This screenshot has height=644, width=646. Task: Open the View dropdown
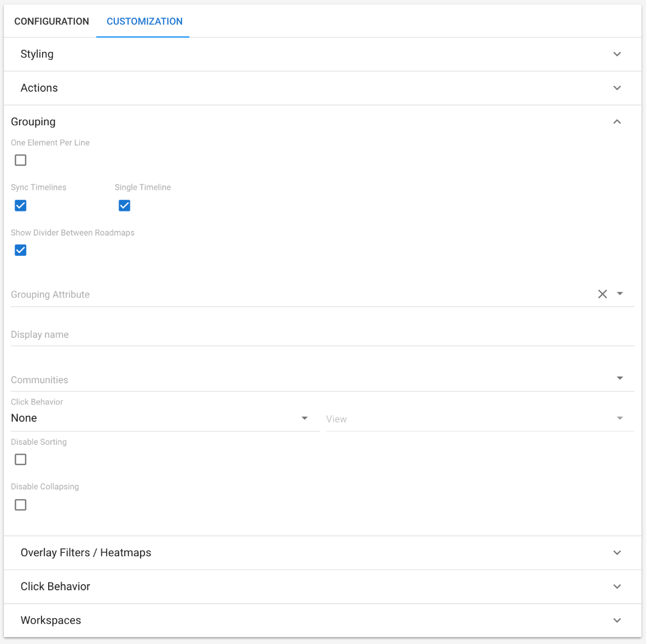[620, 419]
